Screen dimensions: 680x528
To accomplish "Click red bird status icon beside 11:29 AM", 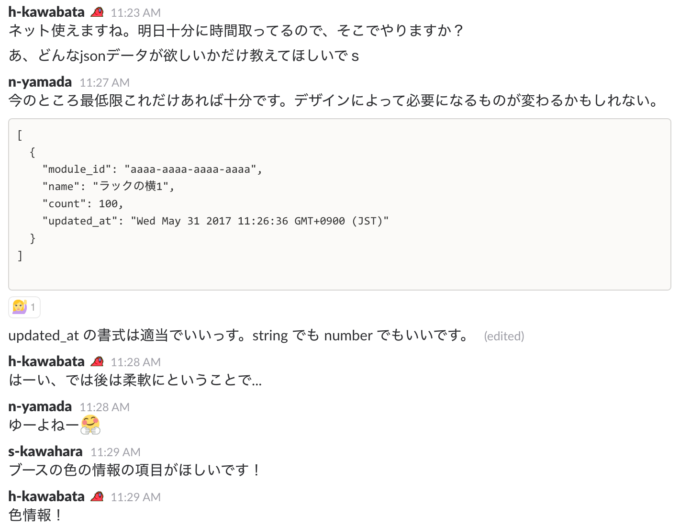I will click(x=98, y=496).
